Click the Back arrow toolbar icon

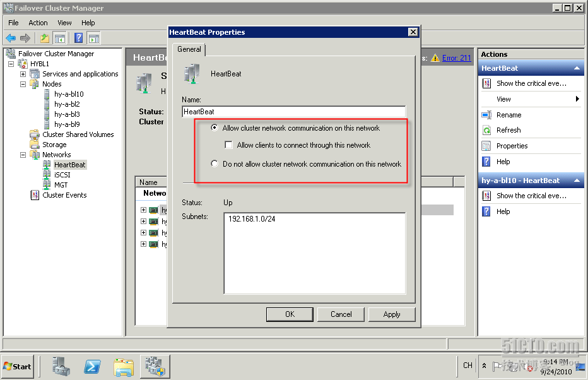point(11,38)
